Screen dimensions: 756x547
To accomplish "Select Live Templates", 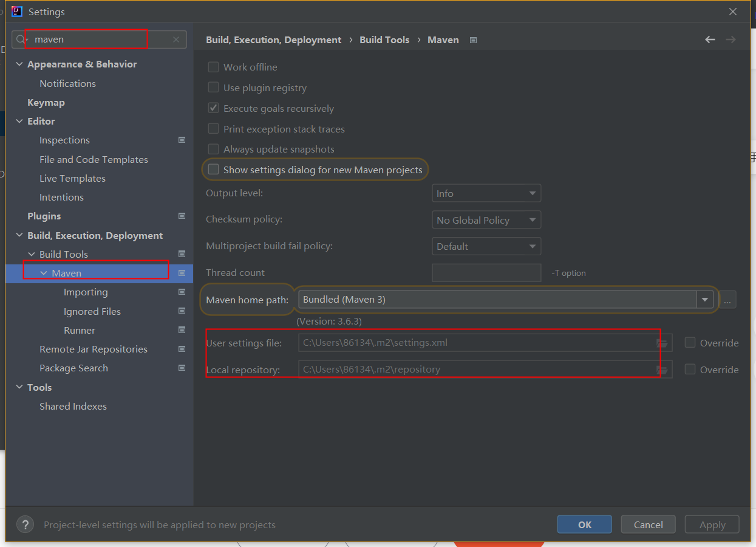I will click(72, 178).
